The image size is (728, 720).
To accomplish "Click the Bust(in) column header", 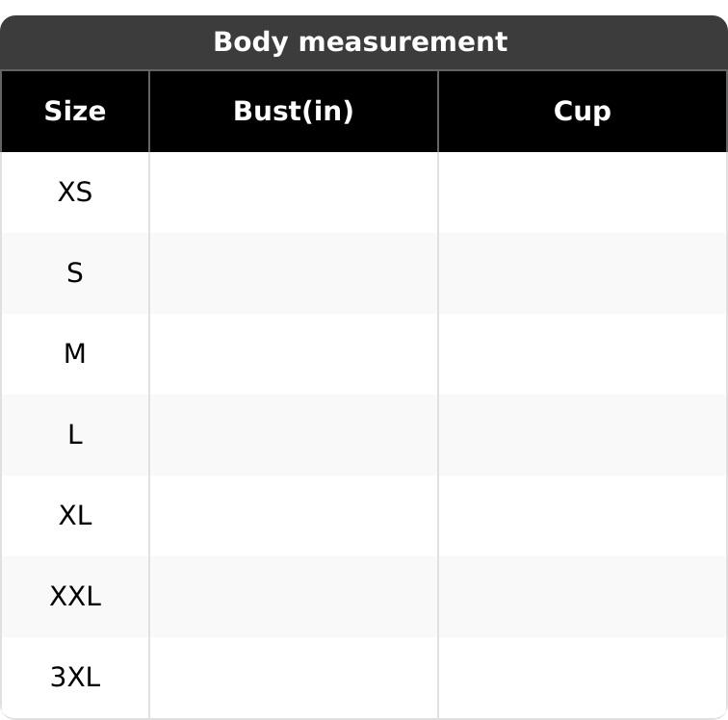I will coord(294,112).
